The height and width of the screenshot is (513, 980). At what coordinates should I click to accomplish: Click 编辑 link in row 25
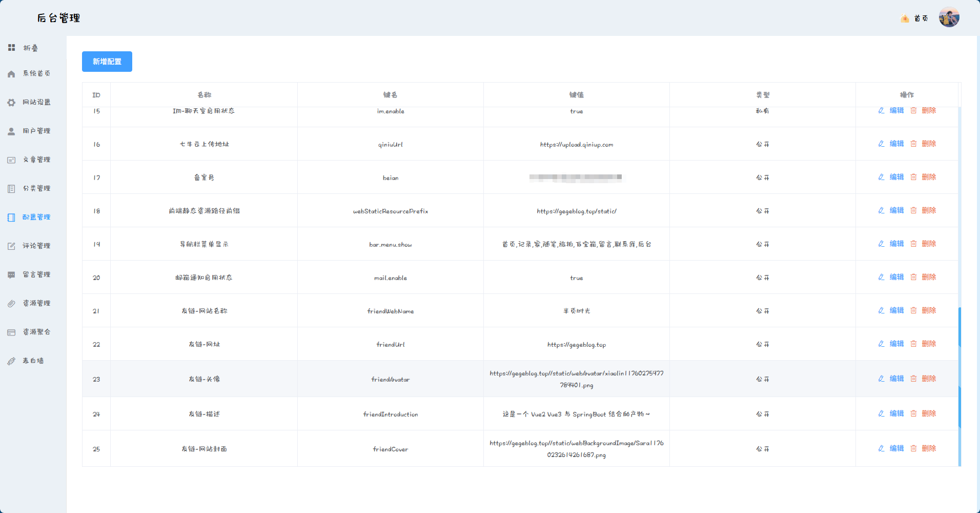pyautogui.click(x=896, y=448)
